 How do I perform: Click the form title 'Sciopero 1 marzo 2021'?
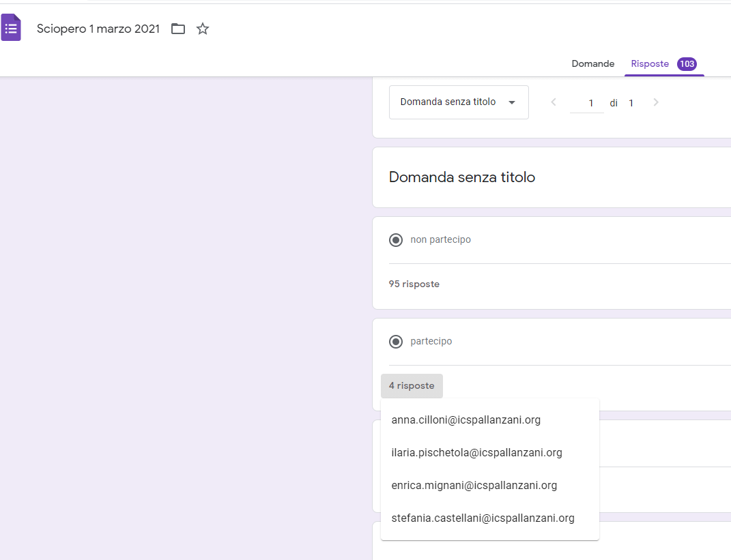tap(98, 29)
